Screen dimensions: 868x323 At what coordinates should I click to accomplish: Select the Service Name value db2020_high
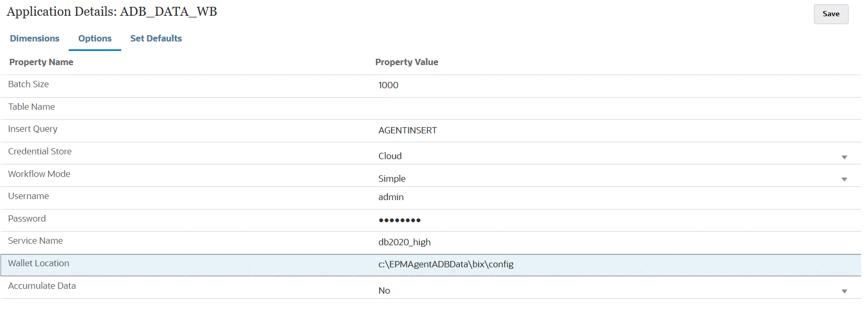tap(404, 242)
